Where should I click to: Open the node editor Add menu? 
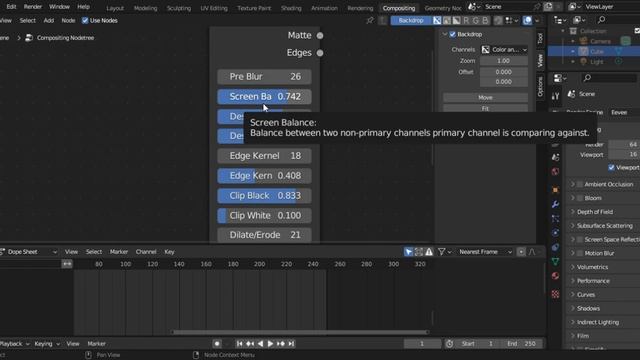pos(49,20)
